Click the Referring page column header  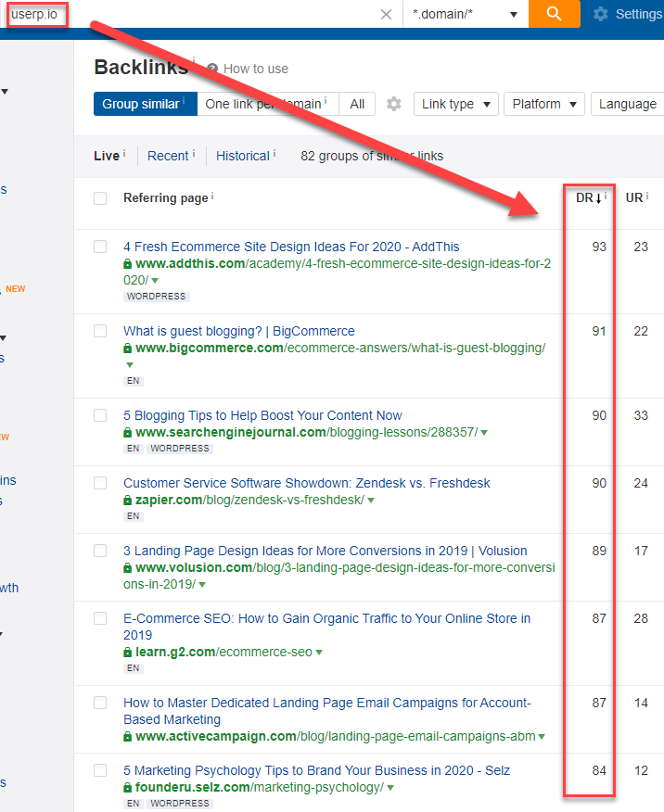[165, 198]
